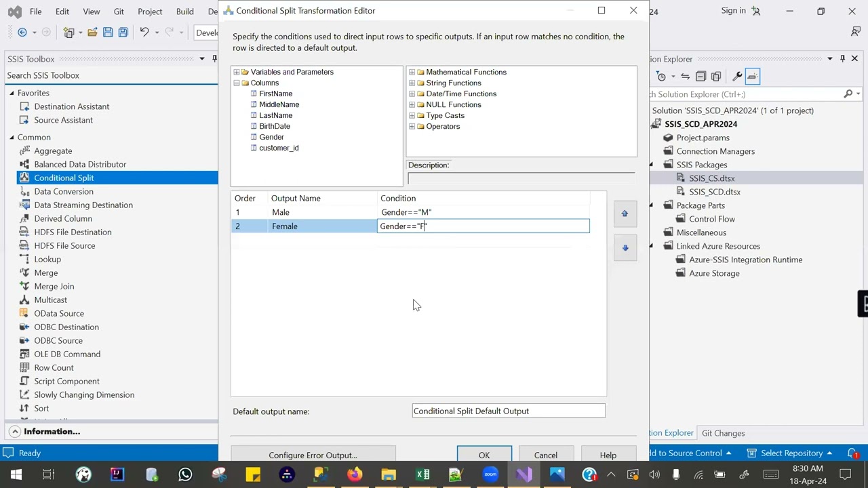Image resolution: width=868 pixels, height=488 pixels.
Task: Click the Save toolbar icon
Action: click(108, 33)
